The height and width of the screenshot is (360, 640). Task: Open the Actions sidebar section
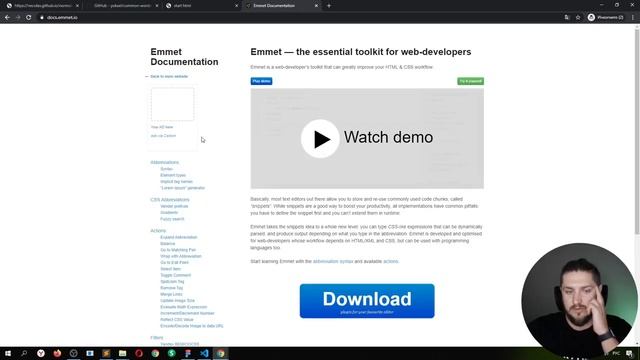coord(158,231)
